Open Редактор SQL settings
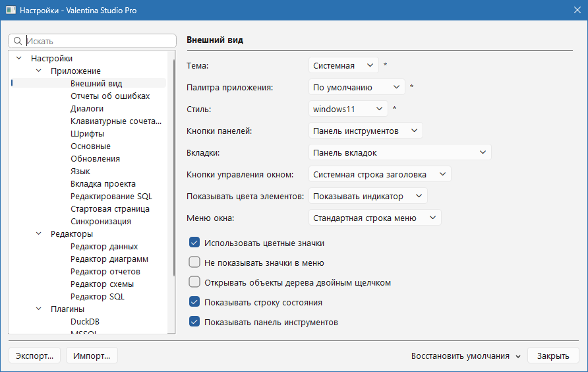 (x=98, y=297)
